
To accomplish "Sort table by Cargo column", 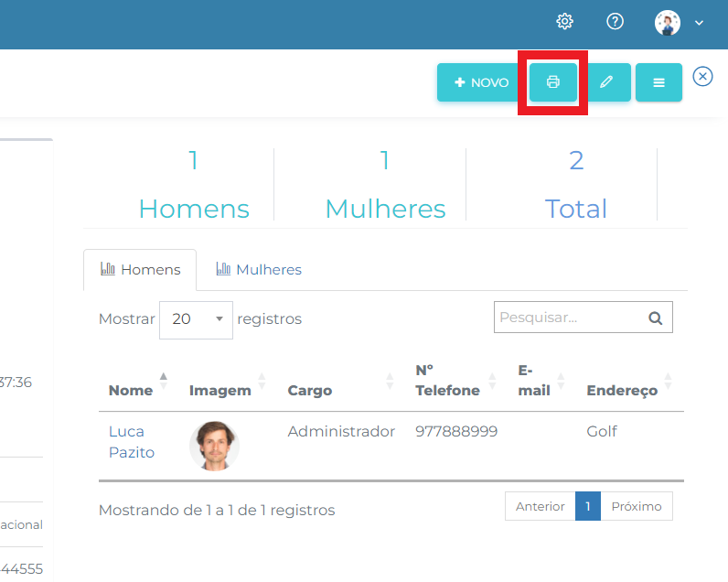I will click(x=310, y=390).
